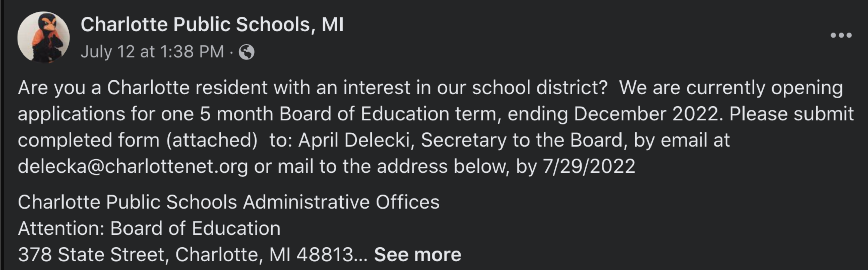868x270 pixels.
Task: Click the July 12 at 1:38 PM timestamp
Action: click(x=152, y=52)
